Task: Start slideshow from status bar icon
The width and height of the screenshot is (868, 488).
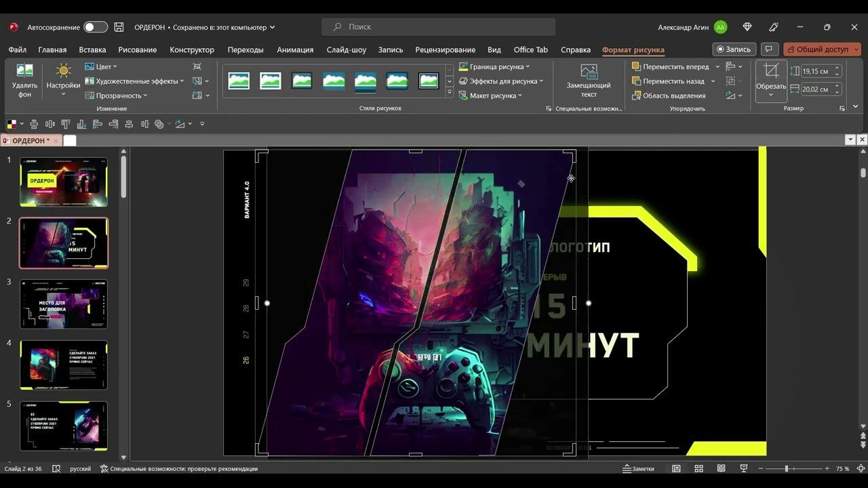Action: (x=743, y=468)
